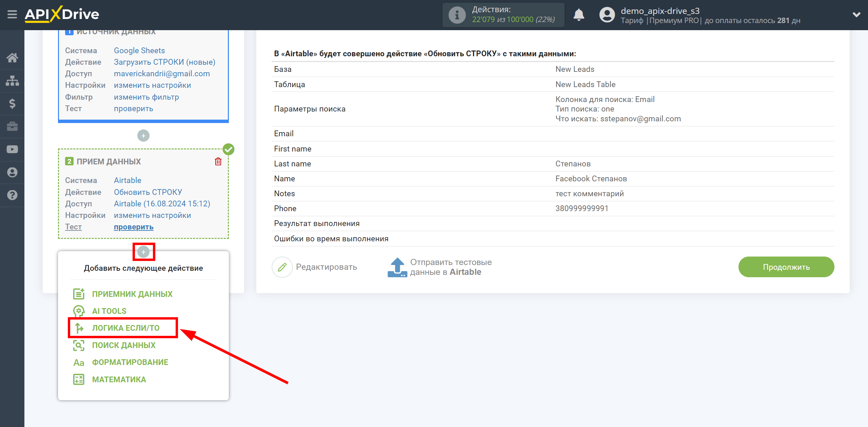
Task: Click the math calculator icon
Action: coord(79,379)
